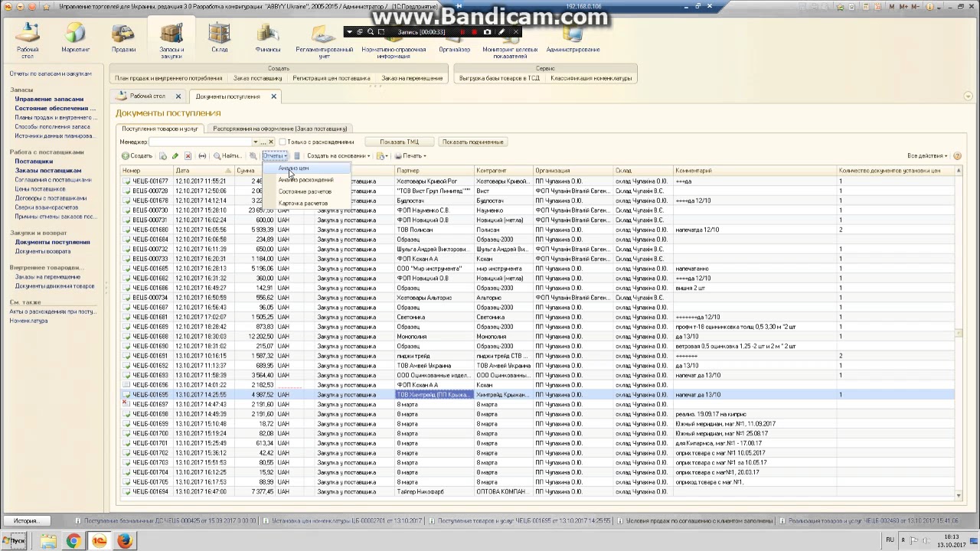Close the Документы поступления tab
Viewport: 980px width, 551px height.
pyautogui.click(x=273, y=96)
